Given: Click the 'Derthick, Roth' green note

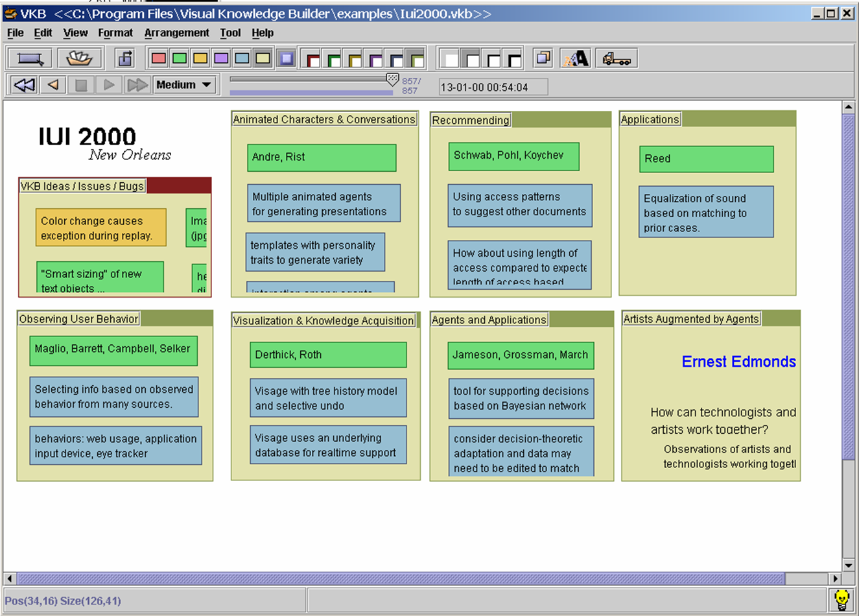Looking at the screenshot, I should pyautogui.click(x=328, y=355).
